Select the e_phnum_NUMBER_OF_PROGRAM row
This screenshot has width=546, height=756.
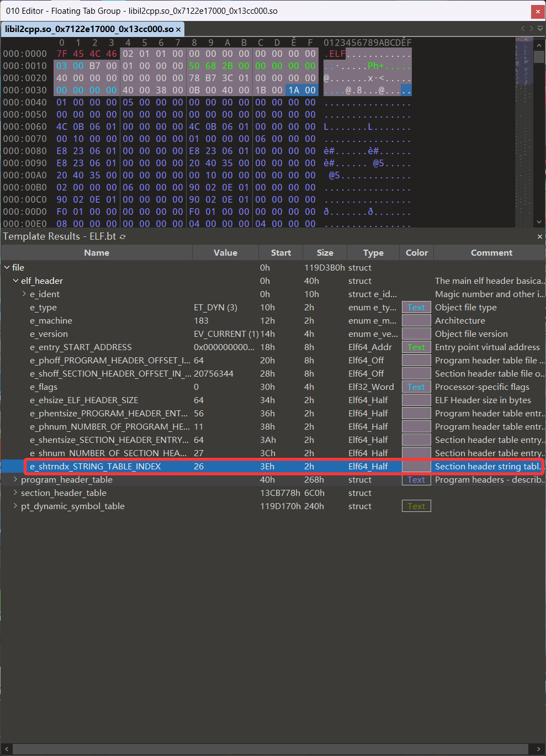coord(273,426)
